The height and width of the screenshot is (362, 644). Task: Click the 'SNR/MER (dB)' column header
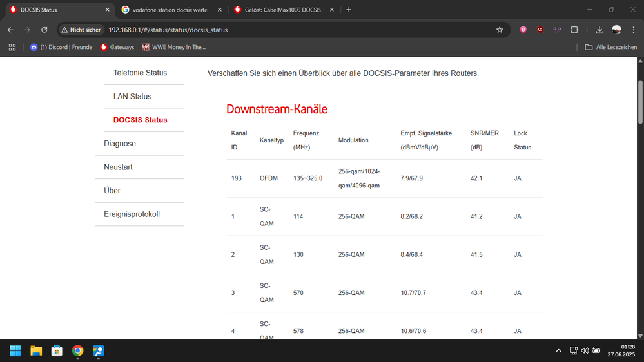485,140
